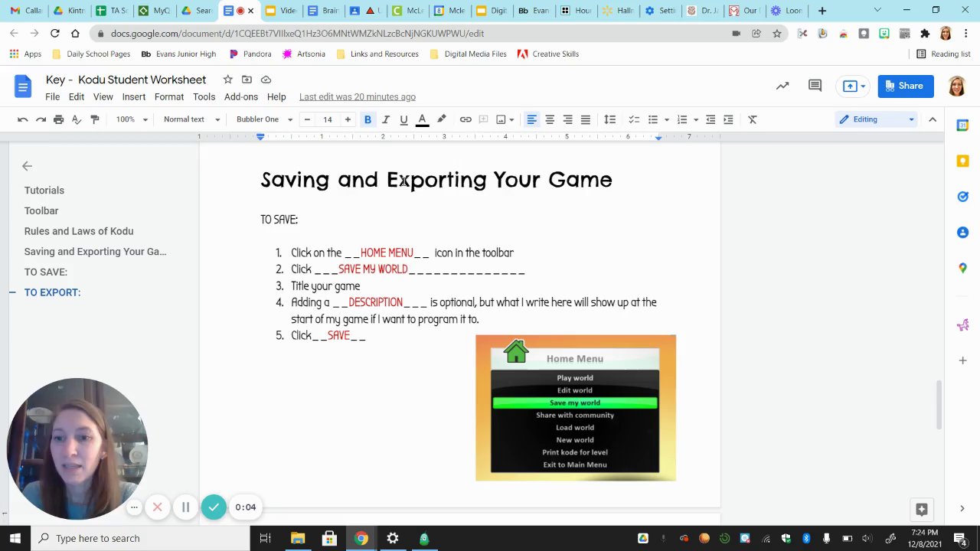Viewport: 980px width, 551px height.
Task: Hide the side panel using bottom chevron
Action: pyautogui.click(x=962, y=509)
